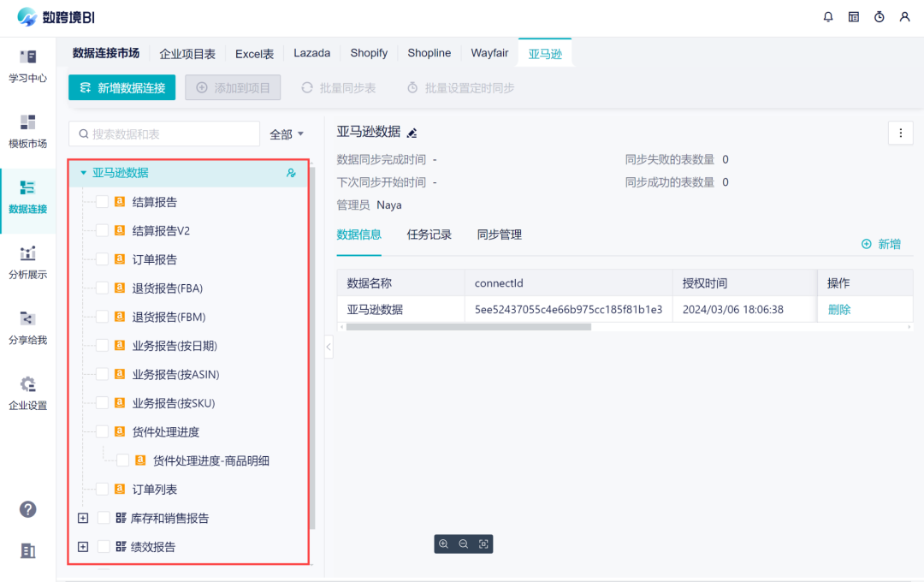The width and height of the screenshot is (924, 582).
Task: Switch to the Excel表 tab
Action: point(255,54)
